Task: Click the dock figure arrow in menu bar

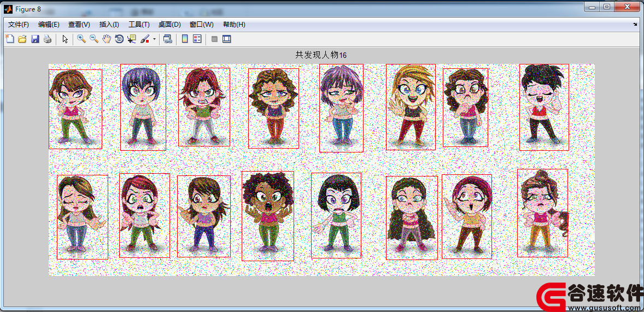Action: coord(635,25)
